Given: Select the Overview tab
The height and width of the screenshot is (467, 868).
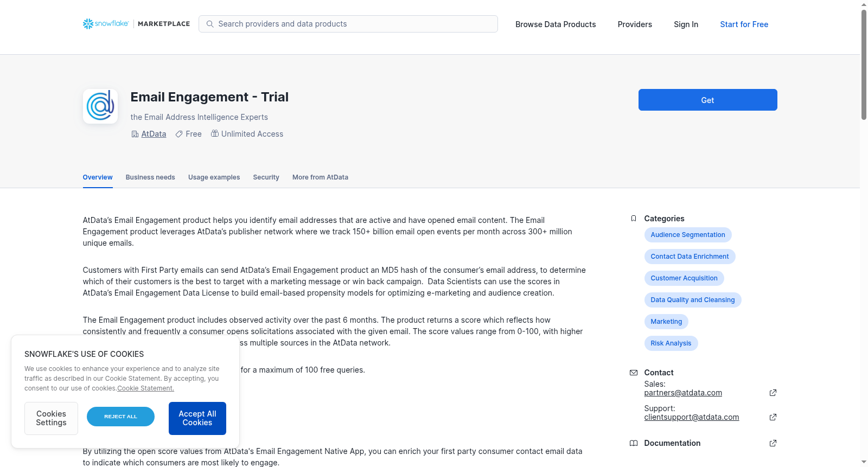Looking at the screenshot, I should pyautogui.click(x=98, y=177).
